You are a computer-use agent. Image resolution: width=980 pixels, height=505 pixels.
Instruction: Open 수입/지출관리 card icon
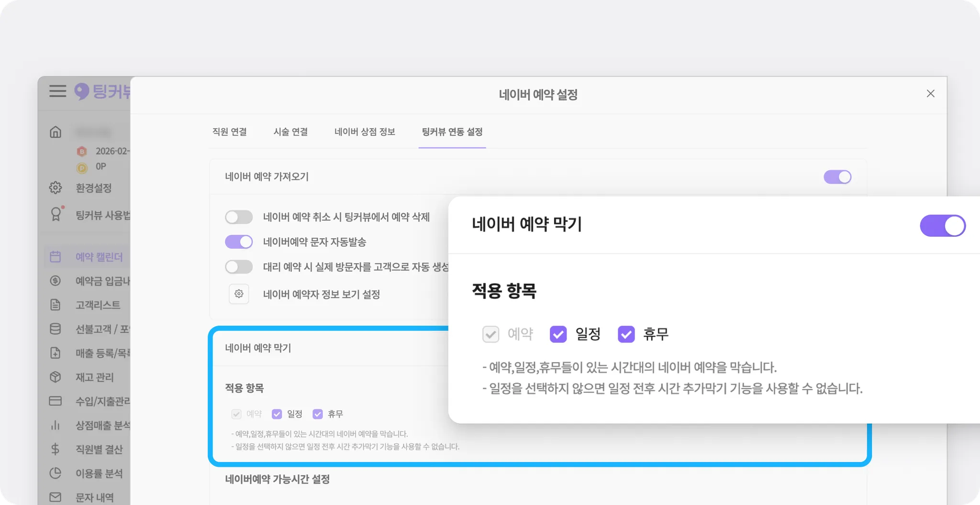point(56,401)
